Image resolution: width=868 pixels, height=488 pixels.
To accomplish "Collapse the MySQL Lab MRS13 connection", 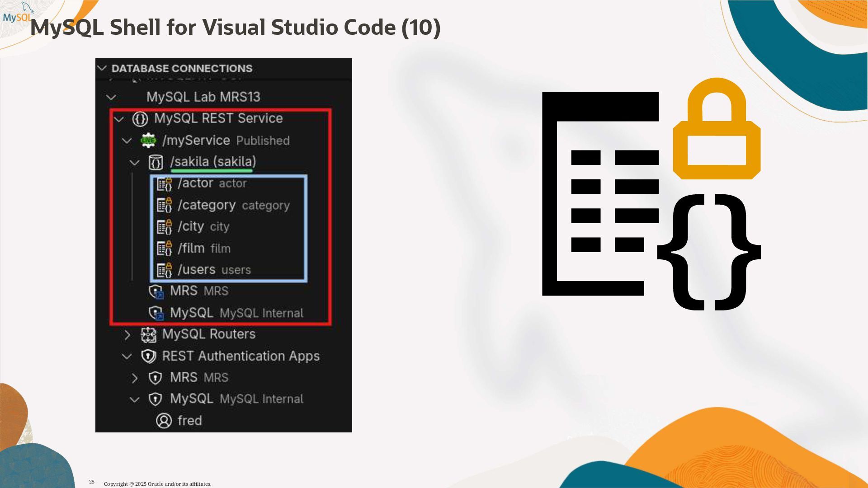I will [x=111, y=97].
